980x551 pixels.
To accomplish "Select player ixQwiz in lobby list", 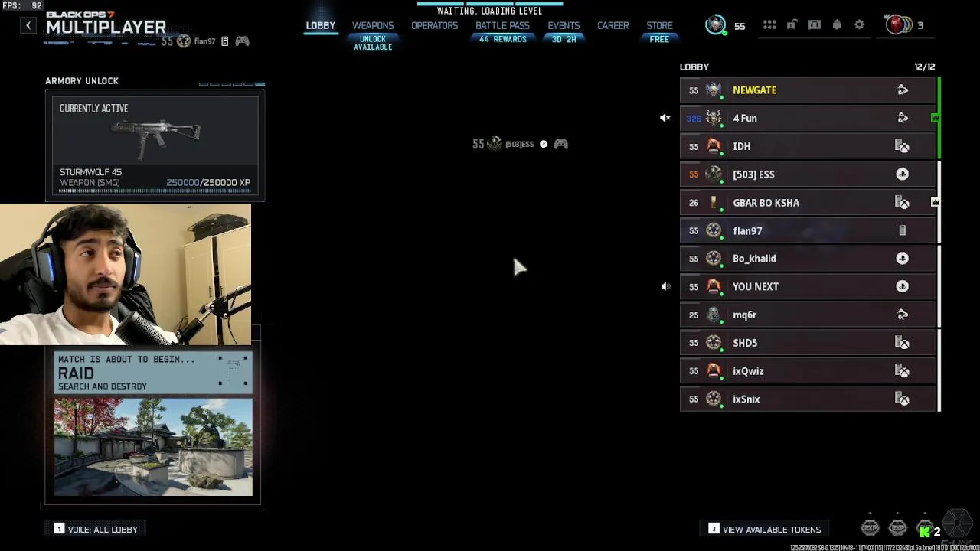I will coord(808,371).
